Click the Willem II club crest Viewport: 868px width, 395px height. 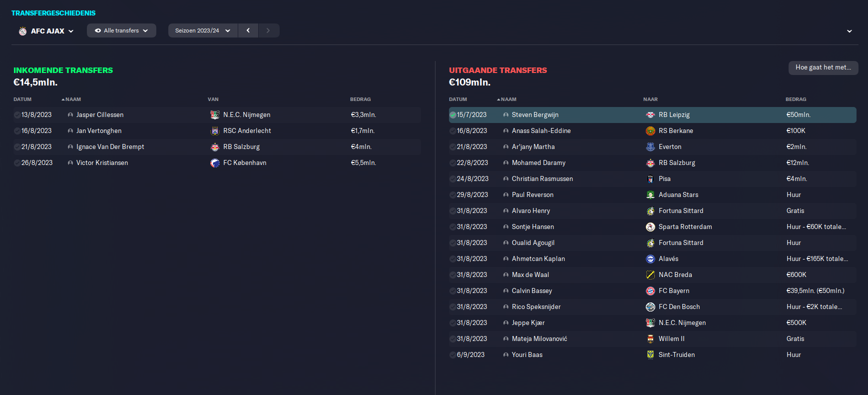(650, 339)
